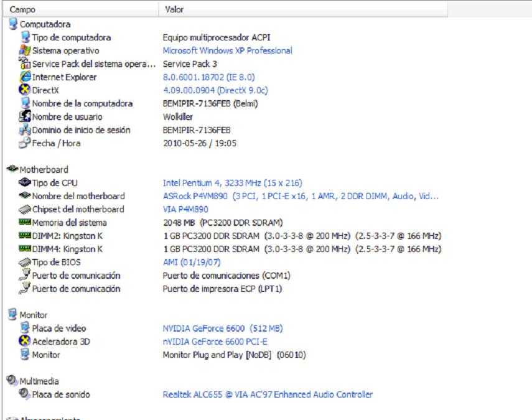The width and height of the screenshot is (532, 420).
Task: Select Monitor Plug and Play [NoDB] value
Action: pyautogui.click(x=234, y=355)
